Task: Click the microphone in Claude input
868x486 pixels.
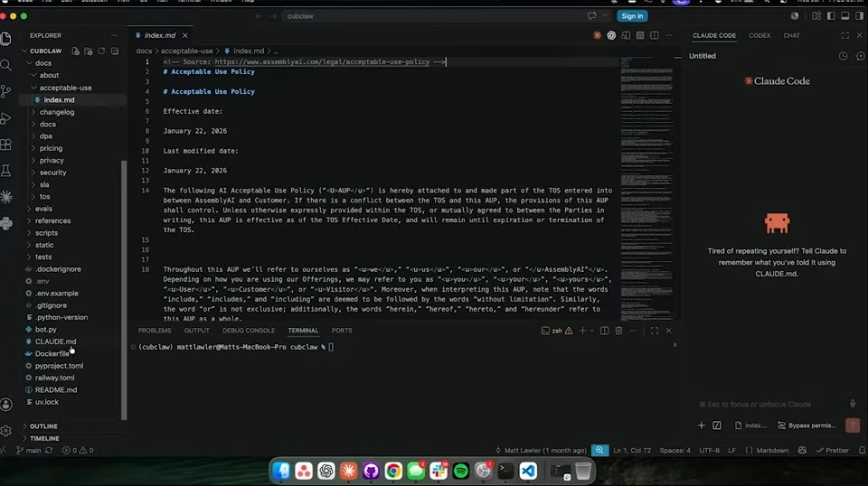Action: point(853,404)
